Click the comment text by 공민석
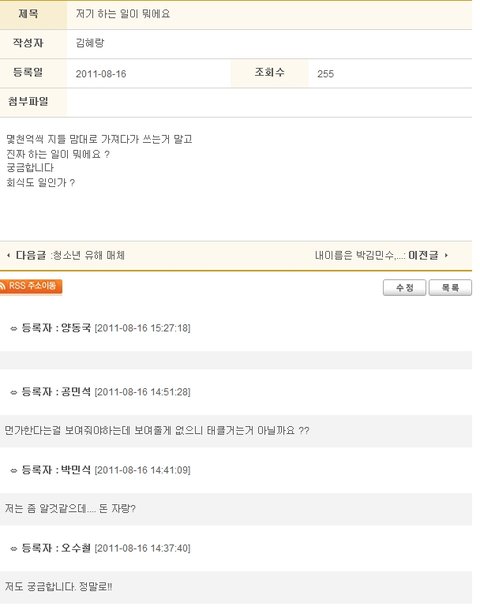Viewport: 480px width, 610px height. pyautogui.click(x=157, y=431)
